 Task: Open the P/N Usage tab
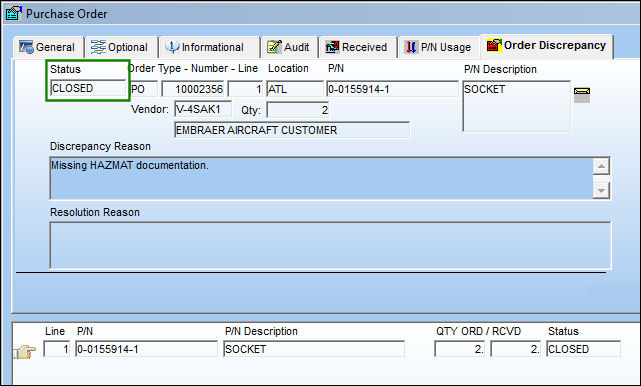pos(438,47)
